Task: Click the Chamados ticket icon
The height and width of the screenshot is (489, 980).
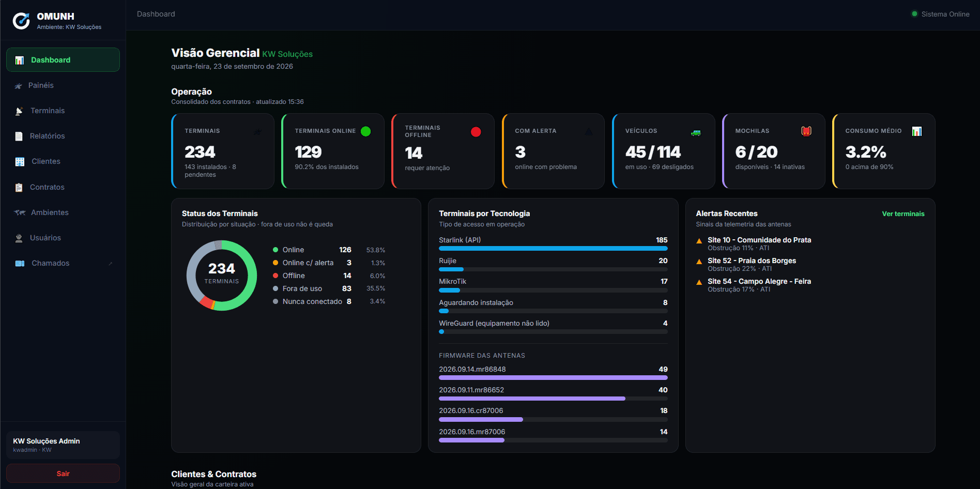Action: tap(20, 264)
